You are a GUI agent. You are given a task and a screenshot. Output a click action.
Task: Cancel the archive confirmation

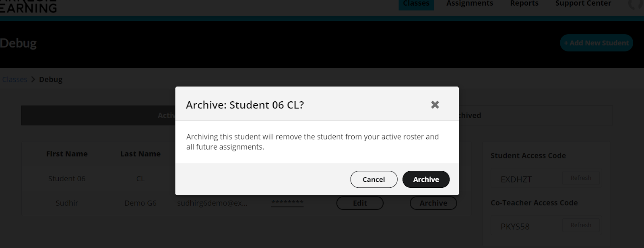point(374,179)
